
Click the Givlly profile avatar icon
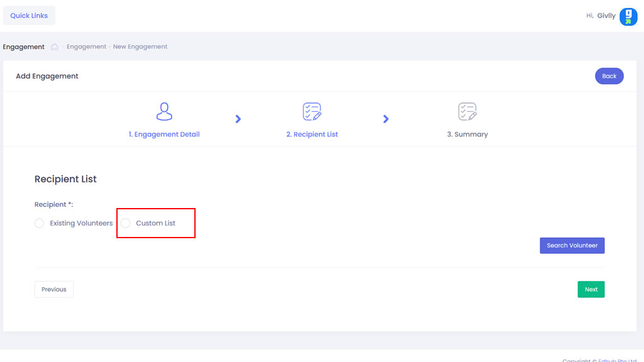628,16
